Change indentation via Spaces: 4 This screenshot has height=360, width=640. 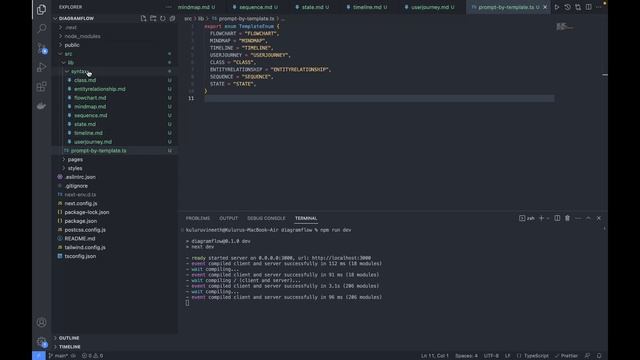tap(466, 356)
